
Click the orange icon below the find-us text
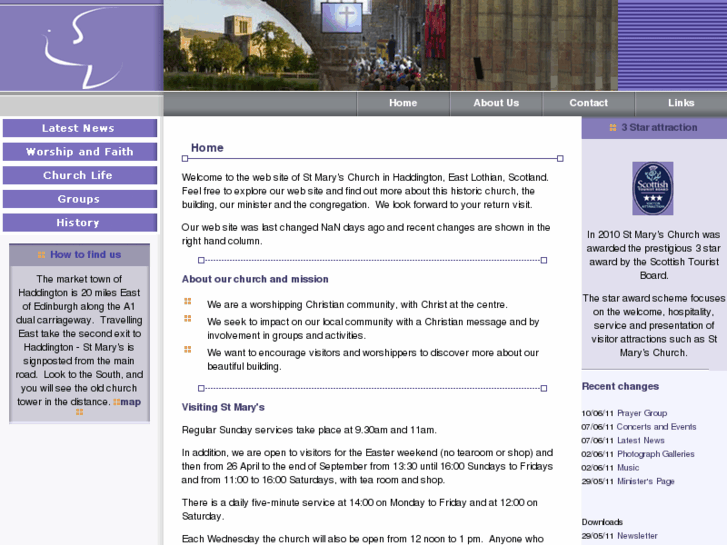pos(79,412)
